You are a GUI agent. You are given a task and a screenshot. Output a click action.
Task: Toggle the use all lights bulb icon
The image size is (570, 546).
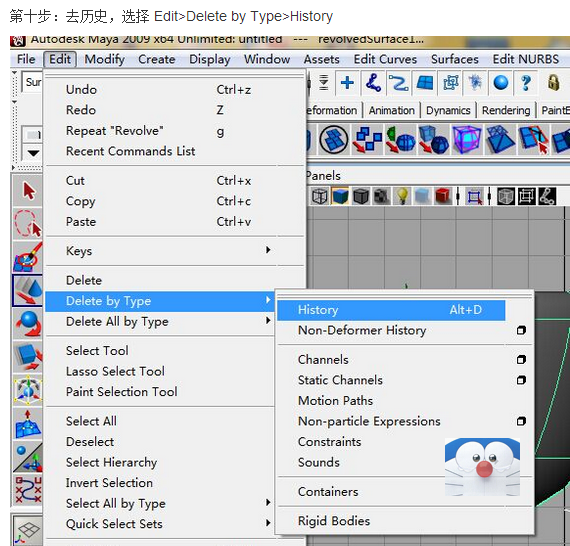click(402, 197)
